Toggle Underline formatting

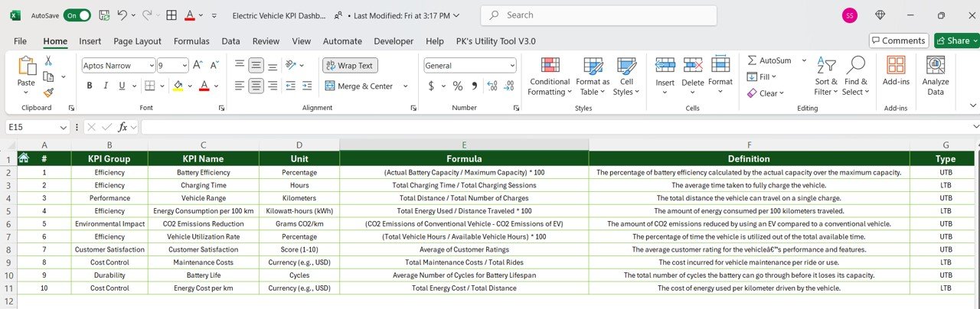pos(121,86)
